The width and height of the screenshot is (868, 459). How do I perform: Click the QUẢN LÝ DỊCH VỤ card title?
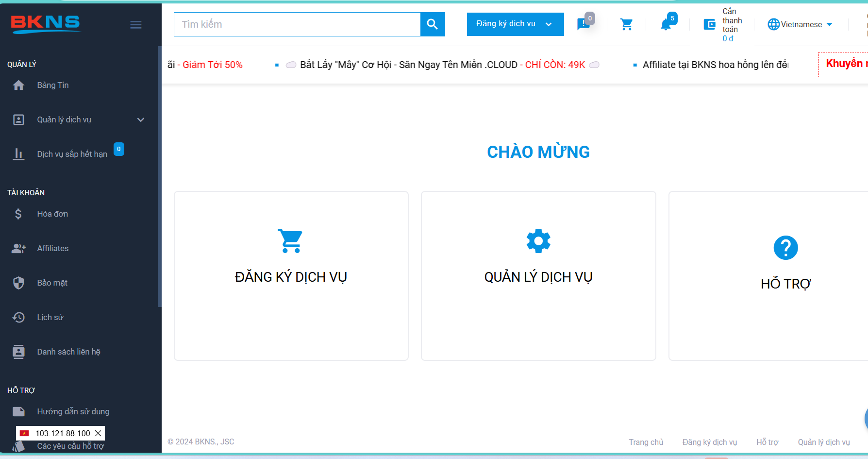tap(538, 277)
